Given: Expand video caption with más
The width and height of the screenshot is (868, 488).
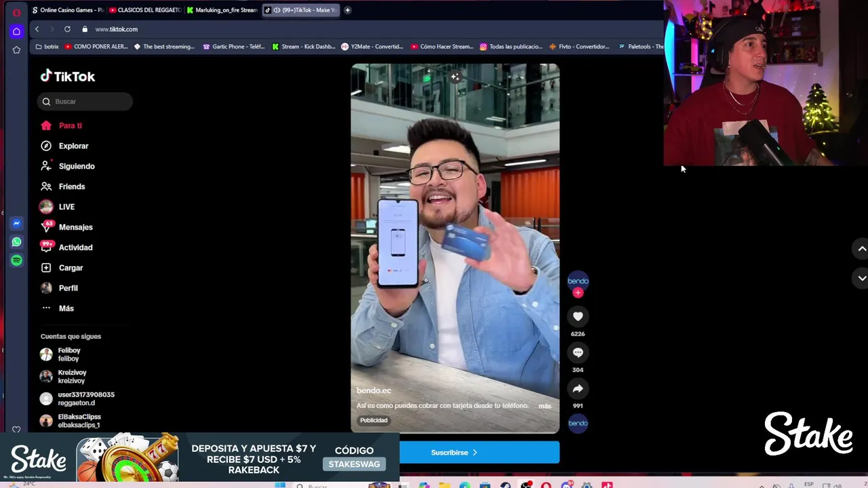Looking at the screenshot, I should tap(545, 406).
